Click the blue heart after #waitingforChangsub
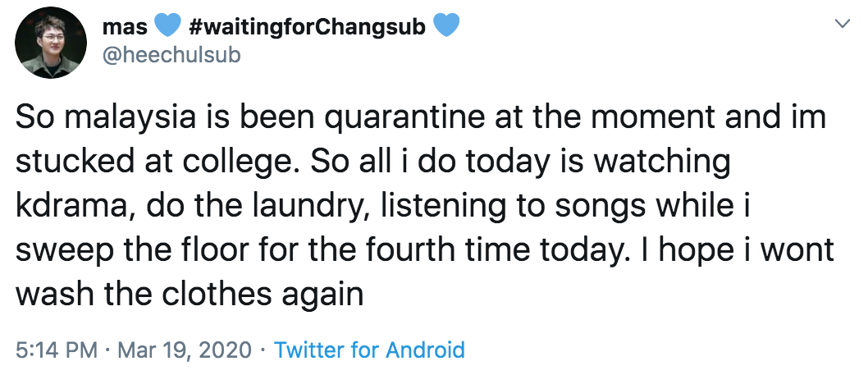 coord(446,25)
